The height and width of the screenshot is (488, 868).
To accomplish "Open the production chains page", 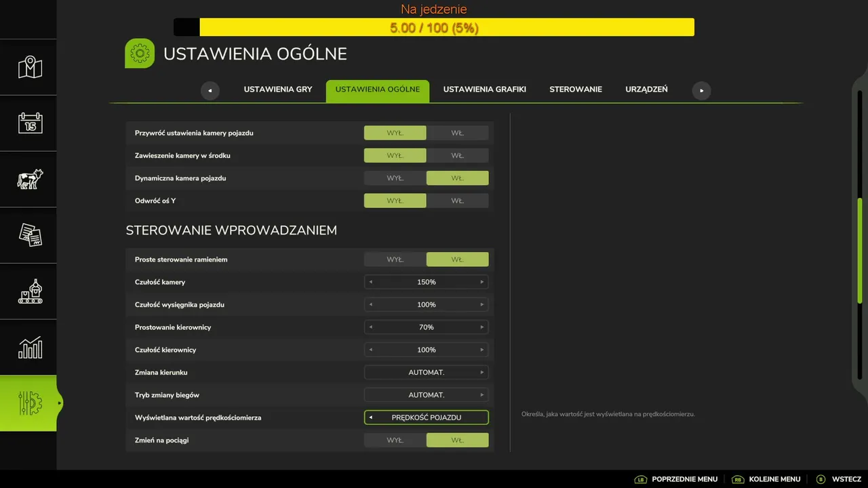I will pos(30,291).
